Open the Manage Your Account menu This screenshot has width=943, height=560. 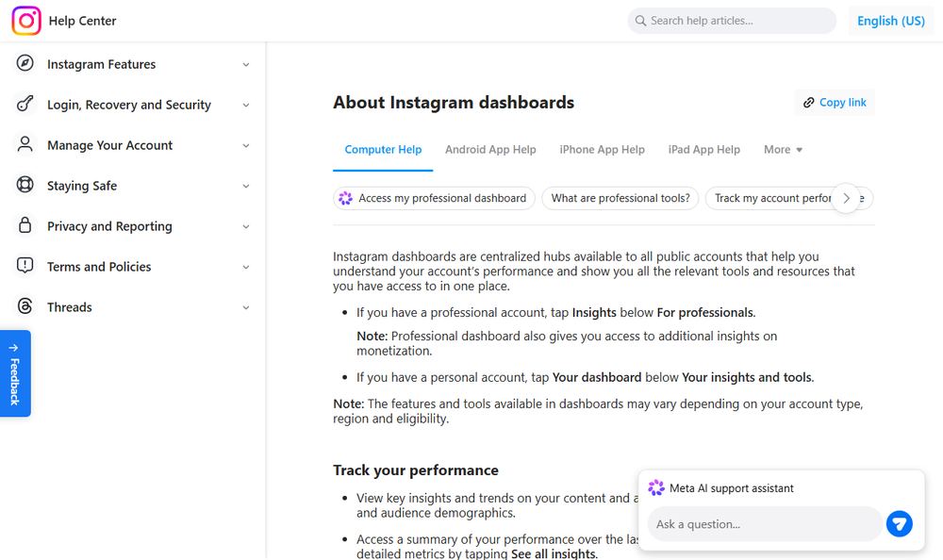(x=133, y=145)
